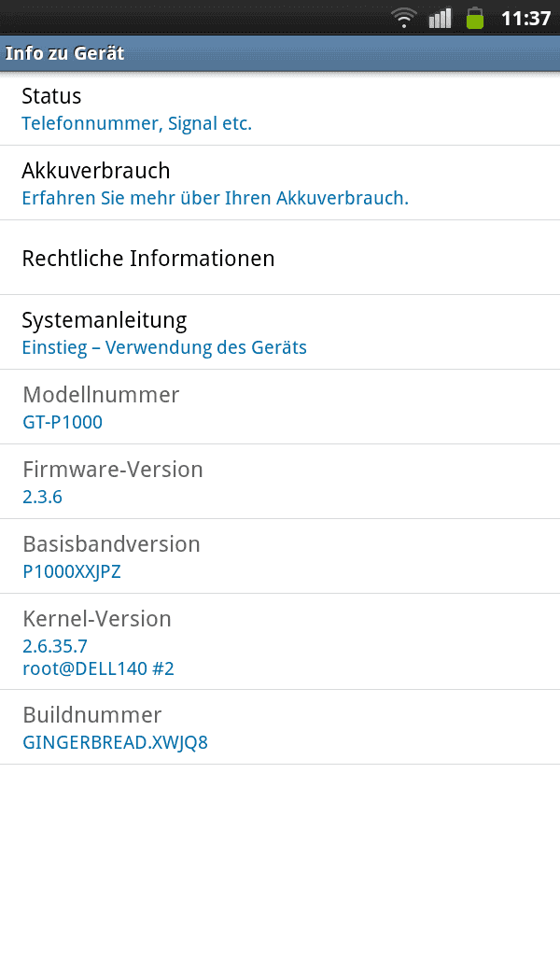
Task: Tap the 'Info zu Gerät' title bar
Action: (x=280, y=53)
